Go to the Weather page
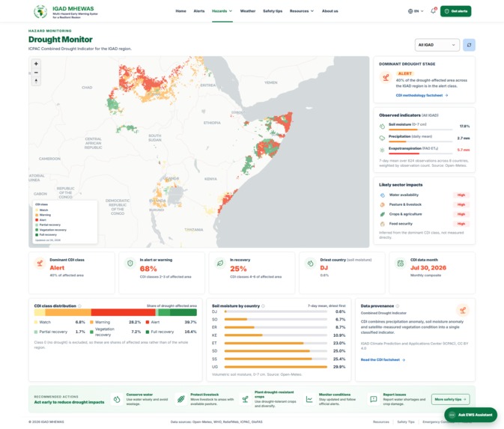Screen dimensions: 504x429 click(x=248, y=11)
